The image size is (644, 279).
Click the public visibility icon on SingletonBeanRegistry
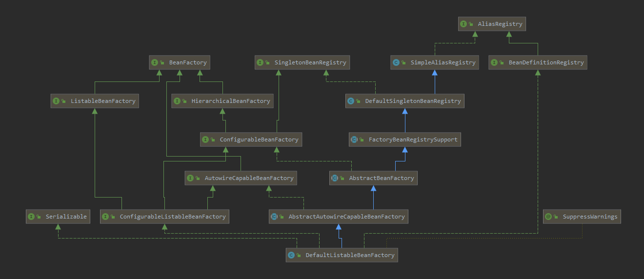pos(268,63)
